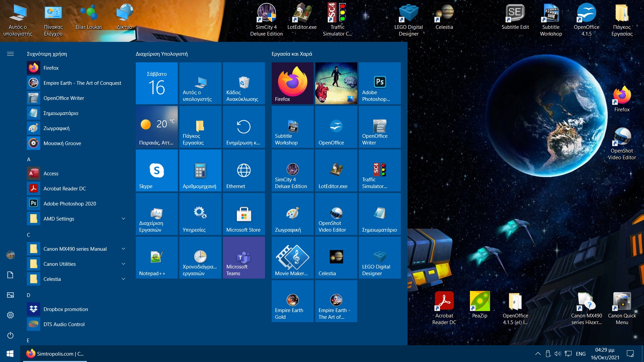
Task: Open the Ζωγραφική paint tile
Action: pyautogui.click(x=292, y=214)
